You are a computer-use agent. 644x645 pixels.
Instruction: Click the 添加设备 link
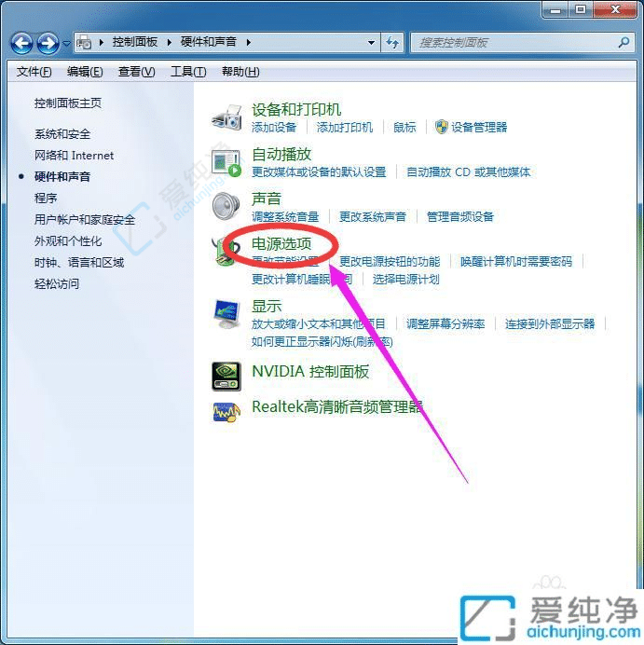coord(274,127)
